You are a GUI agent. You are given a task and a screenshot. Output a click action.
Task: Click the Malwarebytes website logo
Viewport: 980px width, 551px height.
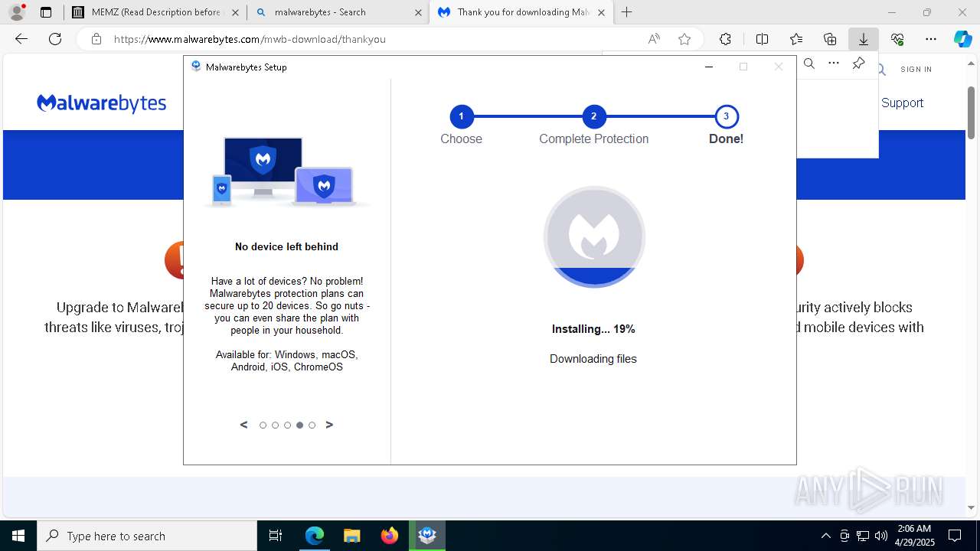click(101, 103)
